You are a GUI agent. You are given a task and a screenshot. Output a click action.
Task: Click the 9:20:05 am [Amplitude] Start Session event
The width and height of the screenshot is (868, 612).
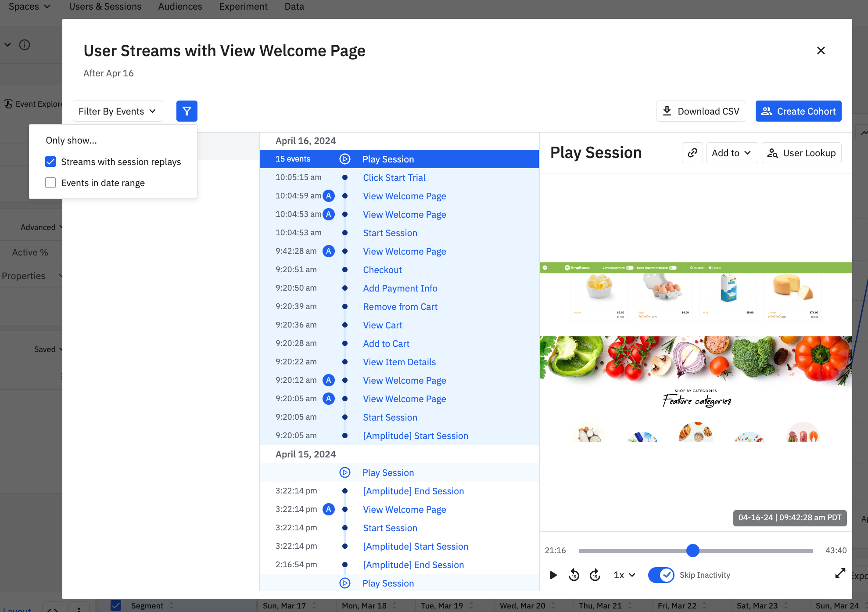(x=416, y=436)
